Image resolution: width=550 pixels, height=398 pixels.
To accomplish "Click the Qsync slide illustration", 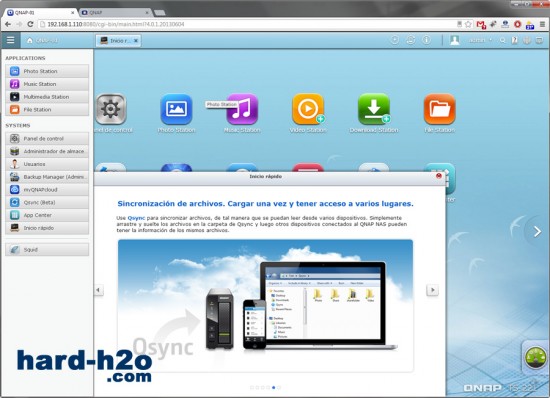I will click(266, 306).
